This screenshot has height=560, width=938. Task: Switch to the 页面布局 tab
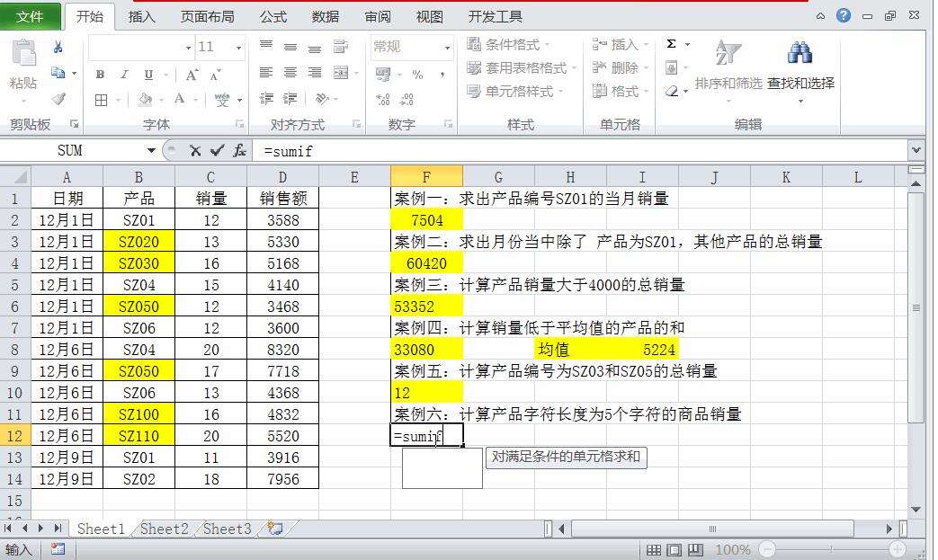coord(207,17)
